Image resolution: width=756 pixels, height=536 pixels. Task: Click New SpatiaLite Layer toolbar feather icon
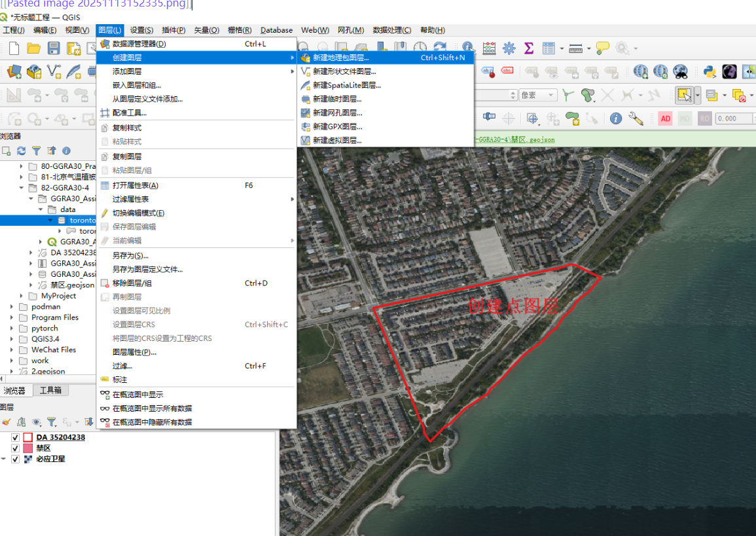tap(74, 71)
